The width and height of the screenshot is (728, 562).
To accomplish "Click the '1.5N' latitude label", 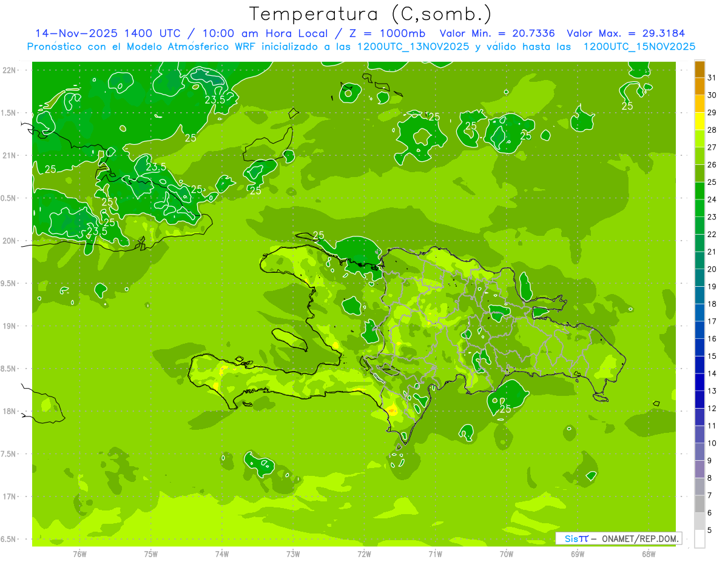I will [9, 113].
